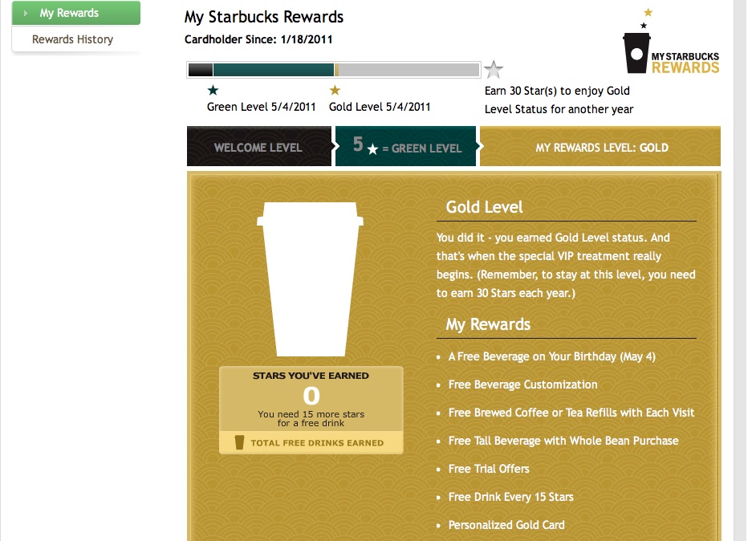Click the gray section of the progress bar
This screenshot has width=756, height=541.
coord(408,70)
